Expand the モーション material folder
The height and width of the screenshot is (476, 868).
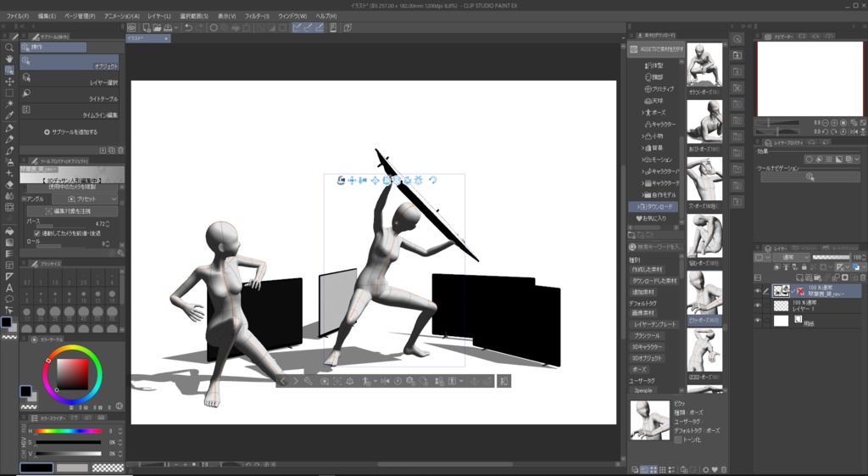coord(643,160)
